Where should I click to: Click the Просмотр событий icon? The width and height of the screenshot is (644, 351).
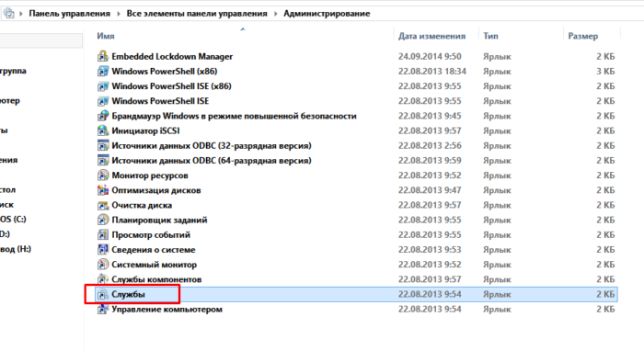(x=103, y=234)
